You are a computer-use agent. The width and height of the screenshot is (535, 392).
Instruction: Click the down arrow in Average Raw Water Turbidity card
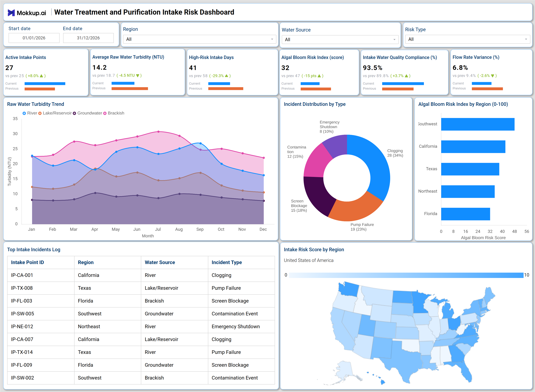[138, 76]
